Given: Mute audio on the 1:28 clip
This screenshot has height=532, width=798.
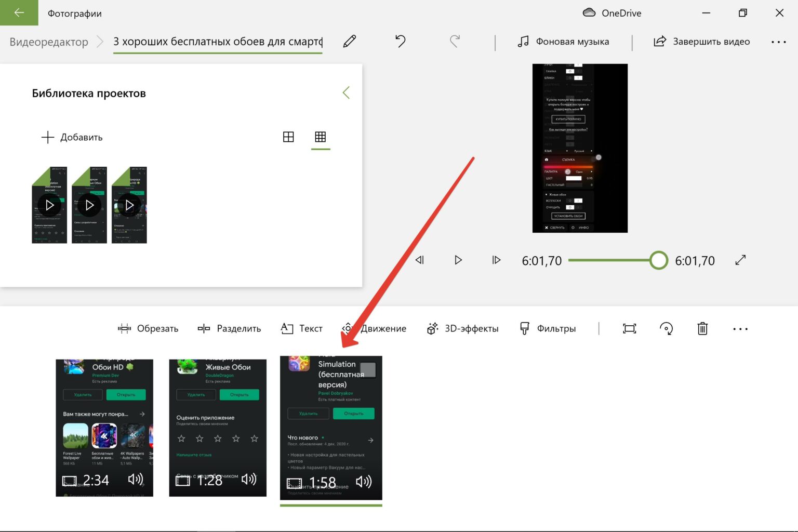Looking at the screenshot, I should click(x=249, y=479).
